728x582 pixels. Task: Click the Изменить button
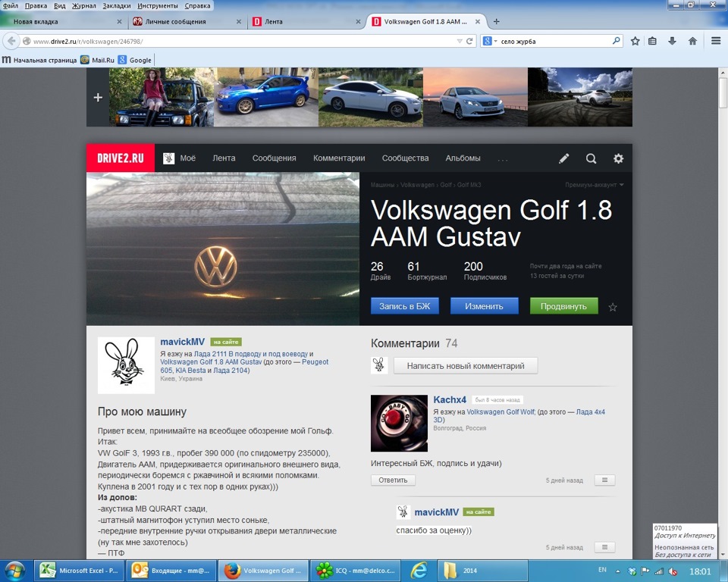485,306
